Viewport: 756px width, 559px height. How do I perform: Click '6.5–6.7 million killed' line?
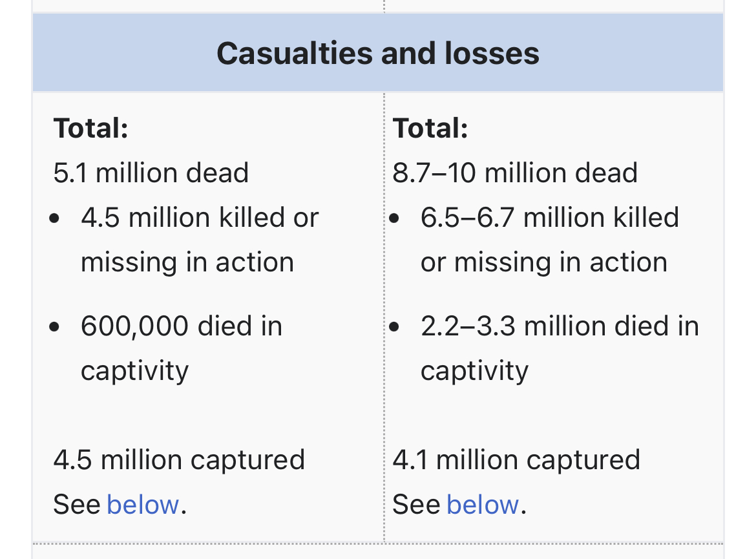coord(549,218)
